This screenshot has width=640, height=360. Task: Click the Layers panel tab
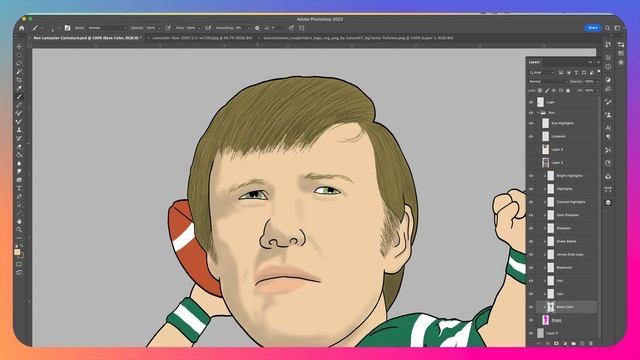pos(534,62)
